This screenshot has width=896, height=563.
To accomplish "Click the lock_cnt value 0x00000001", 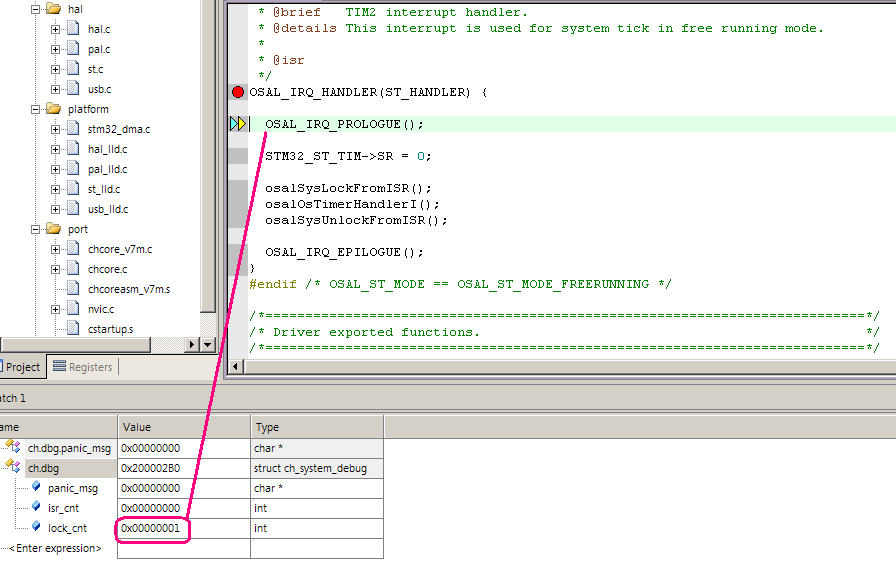I will click(150, 528).
